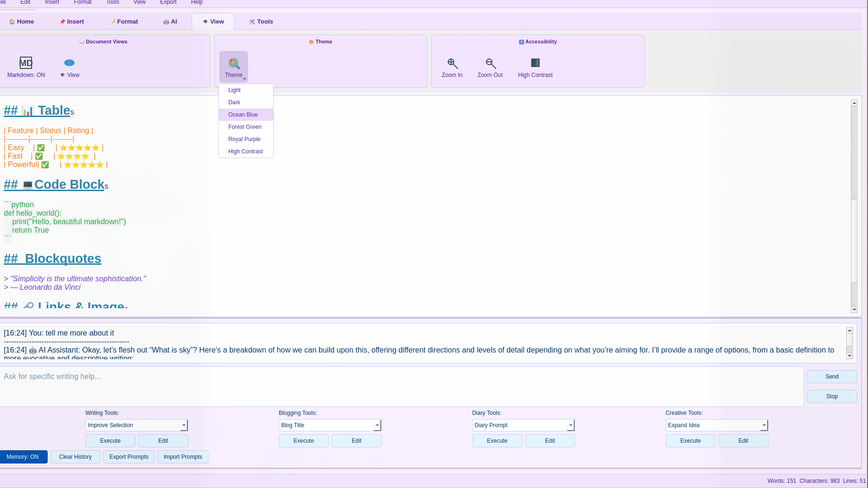This screenshot has height=488, width=868.
Task: Click the Tools wrench ribbon icon
Action: [252, 21]
